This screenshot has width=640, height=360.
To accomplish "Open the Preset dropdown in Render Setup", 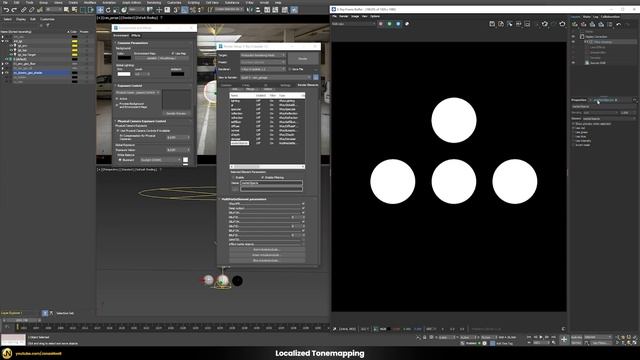I will click(x=263, y=62).
